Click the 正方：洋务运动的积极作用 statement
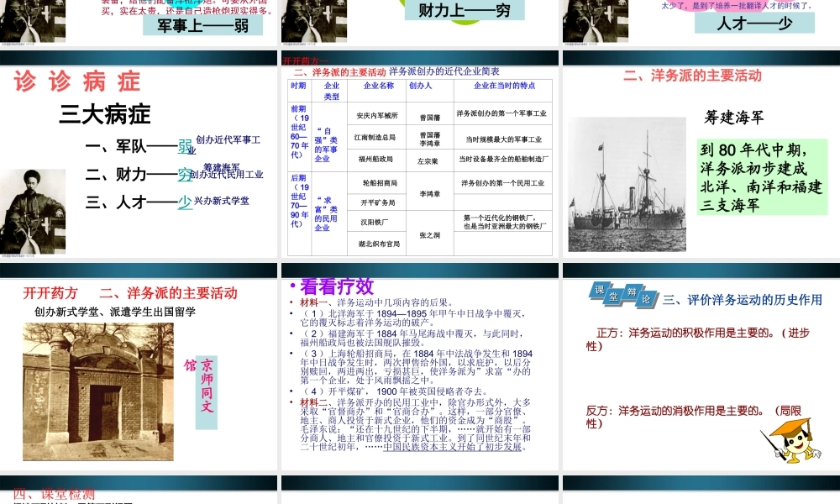840x504 pixels. [x=697, y=339]
